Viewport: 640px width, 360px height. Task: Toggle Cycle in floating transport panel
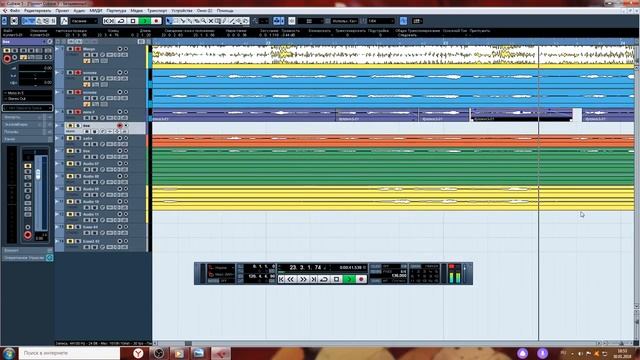pos(324,279)
